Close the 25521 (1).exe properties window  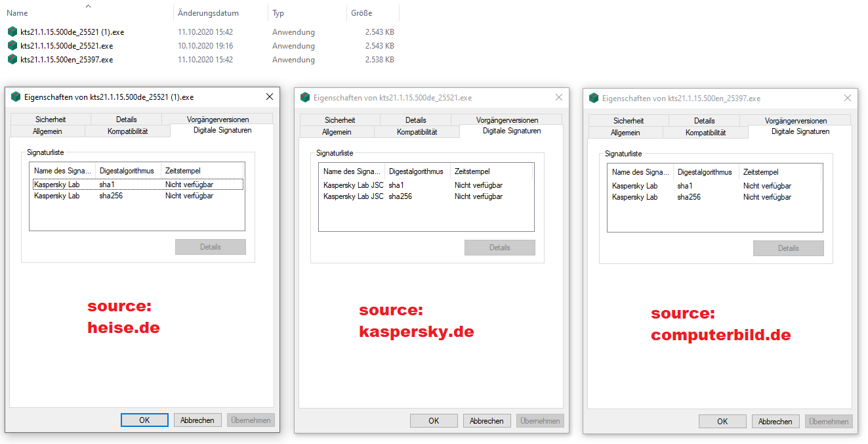270,97
